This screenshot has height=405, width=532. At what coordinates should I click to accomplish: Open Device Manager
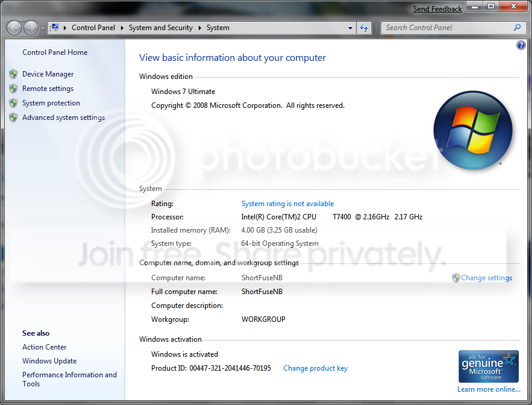point(48,74)
